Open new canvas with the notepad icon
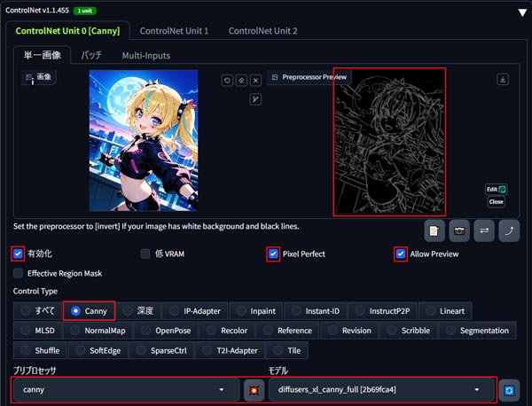 pos(434,231)
